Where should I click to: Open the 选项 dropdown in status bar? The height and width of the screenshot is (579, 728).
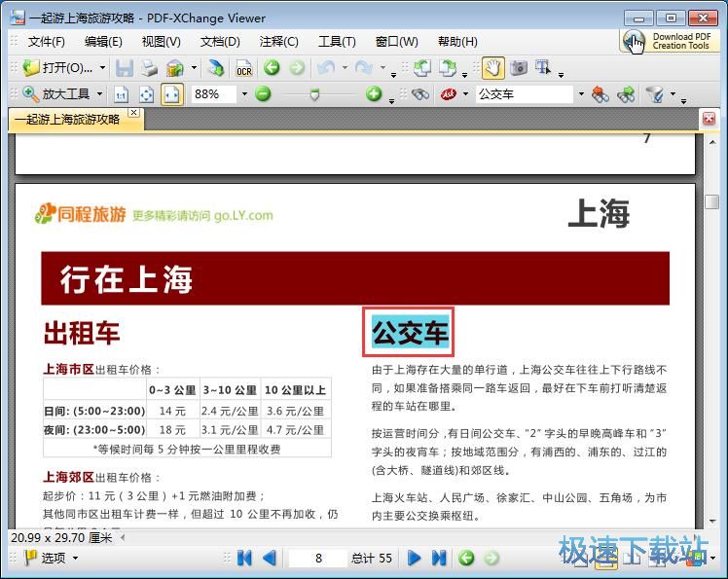pos(75,558)
